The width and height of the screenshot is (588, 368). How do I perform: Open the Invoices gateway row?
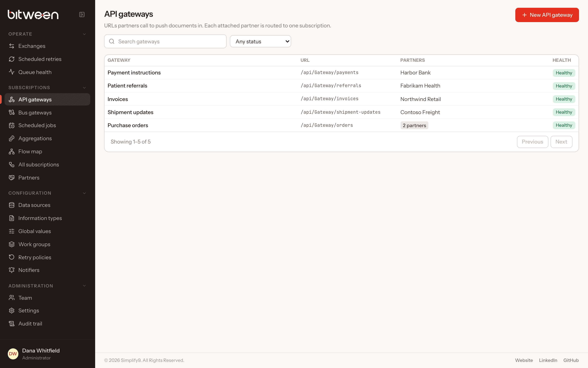pyautogui.click(x=341, y=99)
